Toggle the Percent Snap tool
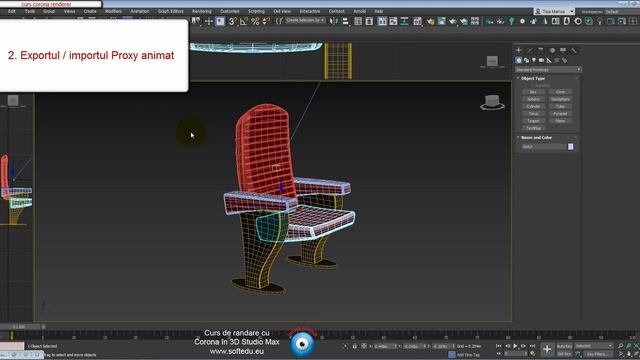 255,21
